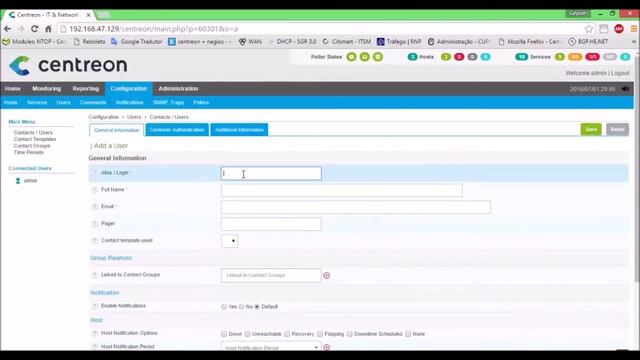Click the red reset icon beside Linked to Contact Groups

(327, 276)
